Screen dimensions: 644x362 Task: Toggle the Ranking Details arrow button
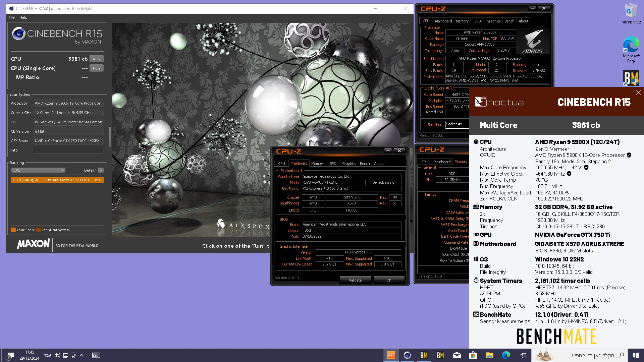(x=101, y=170)
